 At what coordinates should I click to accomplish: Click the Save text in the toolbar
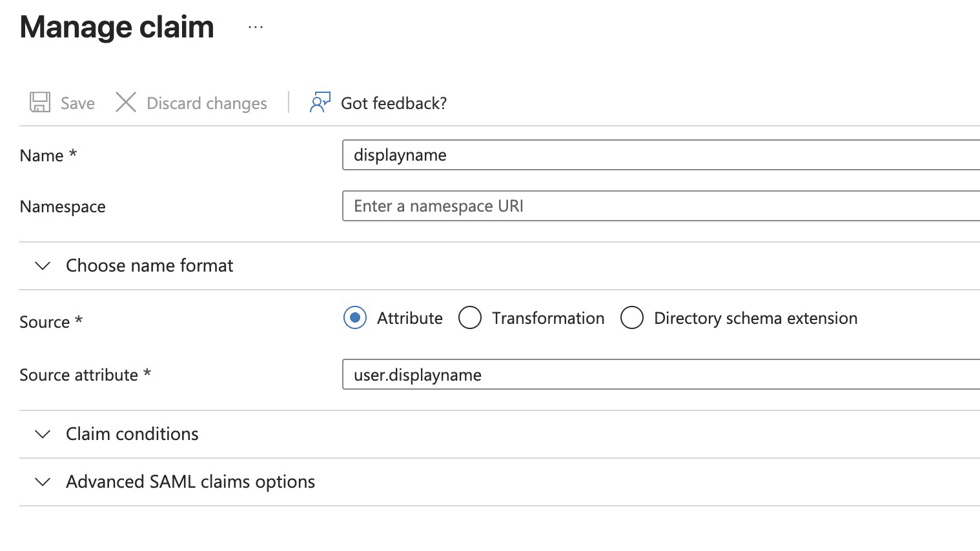tap(77, 103)
